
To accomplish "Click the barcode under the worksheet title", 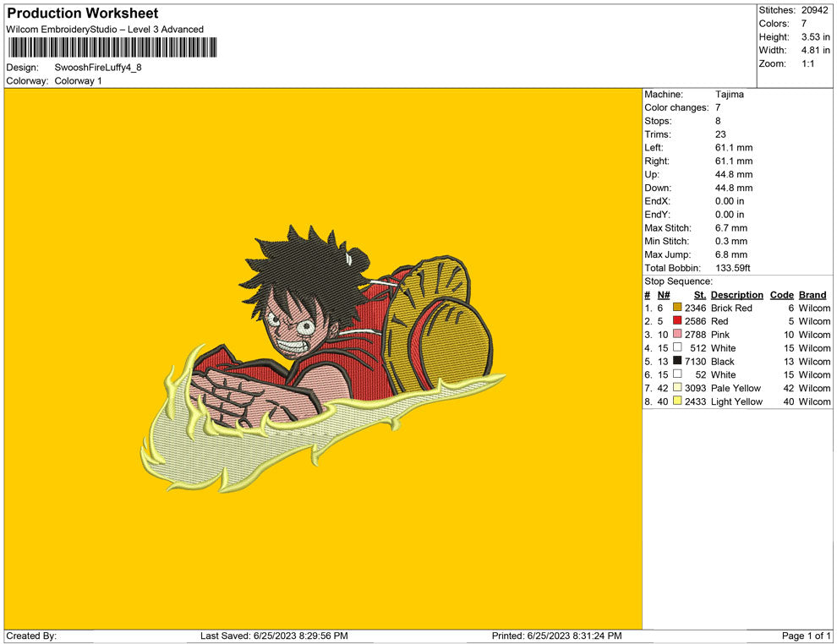I will tap(112, 47).
